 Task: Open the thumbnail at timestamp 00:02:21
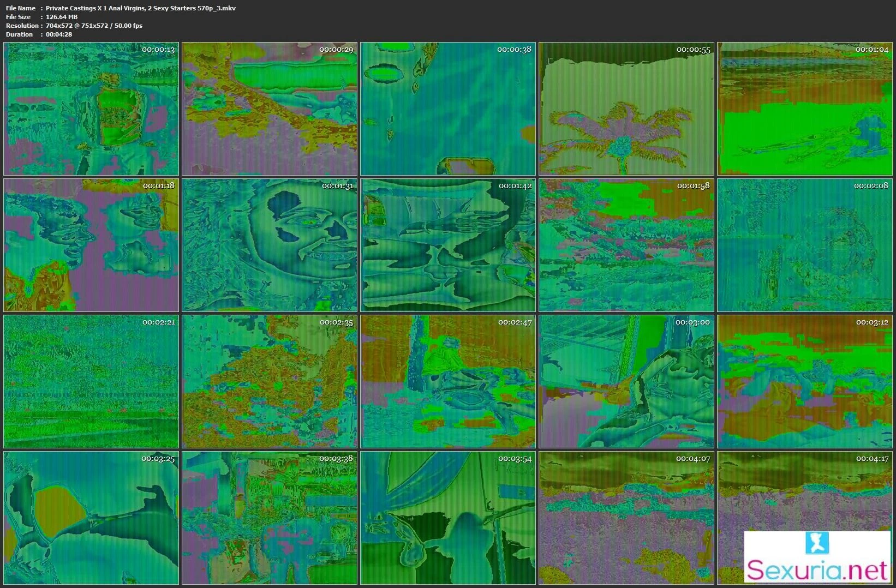pos(91,381)
